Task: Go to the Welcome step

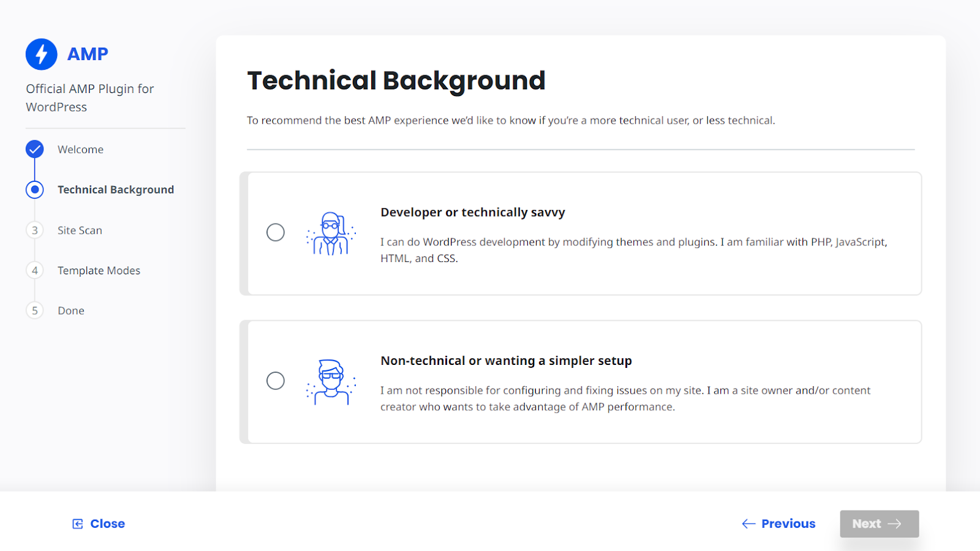Action: (x=80, y=149)
